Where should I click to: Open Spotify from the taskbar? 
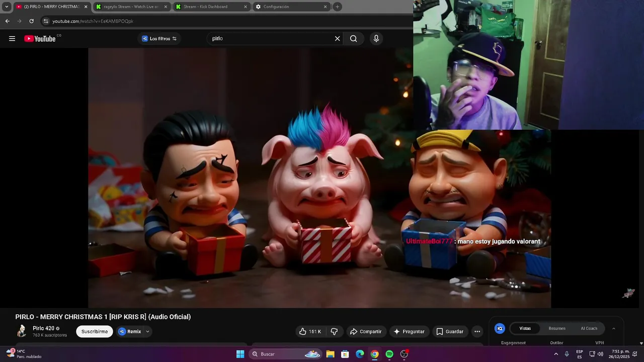pos(389,354)
